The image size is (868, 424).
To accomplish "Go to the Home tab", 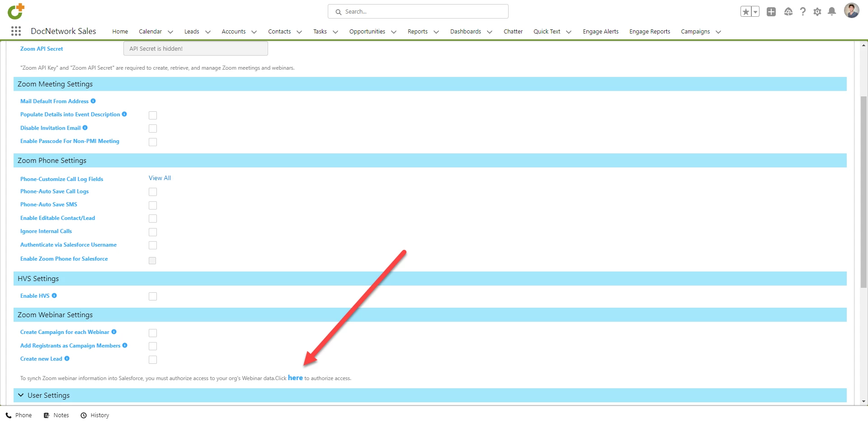I will tap(120, 31).
